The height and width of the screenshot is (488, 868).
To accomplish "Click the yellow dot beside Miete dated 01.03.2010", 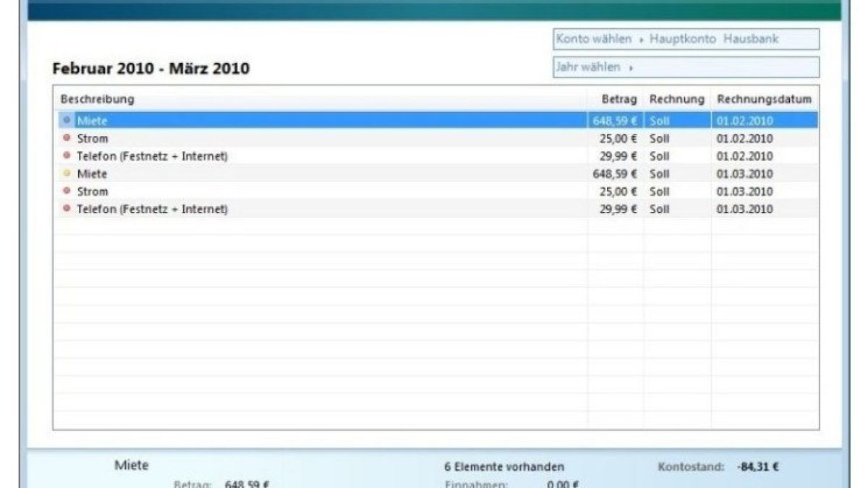I will pos(67,174).
